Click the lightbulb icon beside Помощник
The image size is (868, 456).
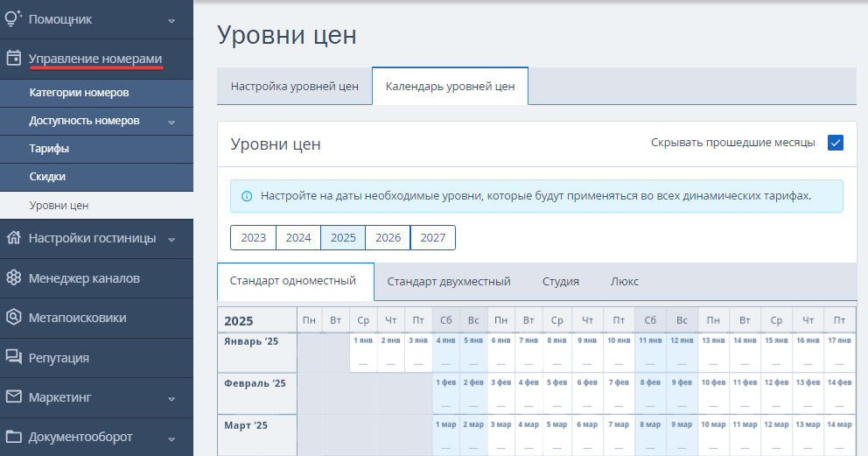pyautogui.click(x=13, y=18)
